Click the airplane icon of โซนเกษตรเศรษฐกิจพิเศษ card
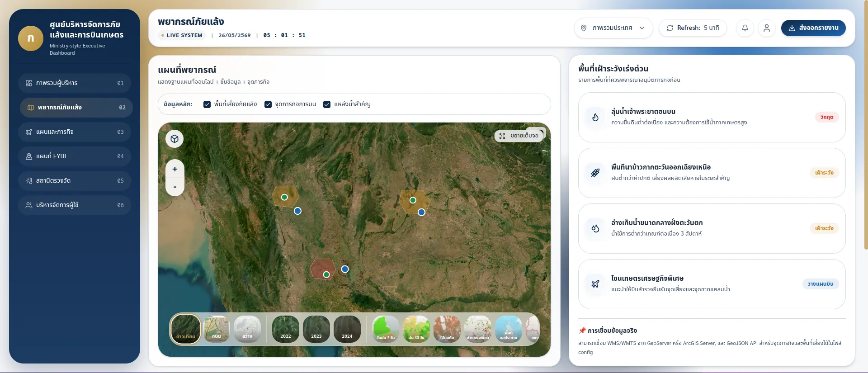 pos(595,284)
